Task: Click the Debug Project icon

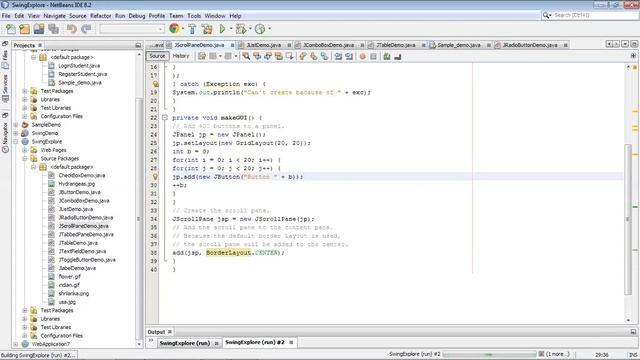Action: (x=241, y=29)
